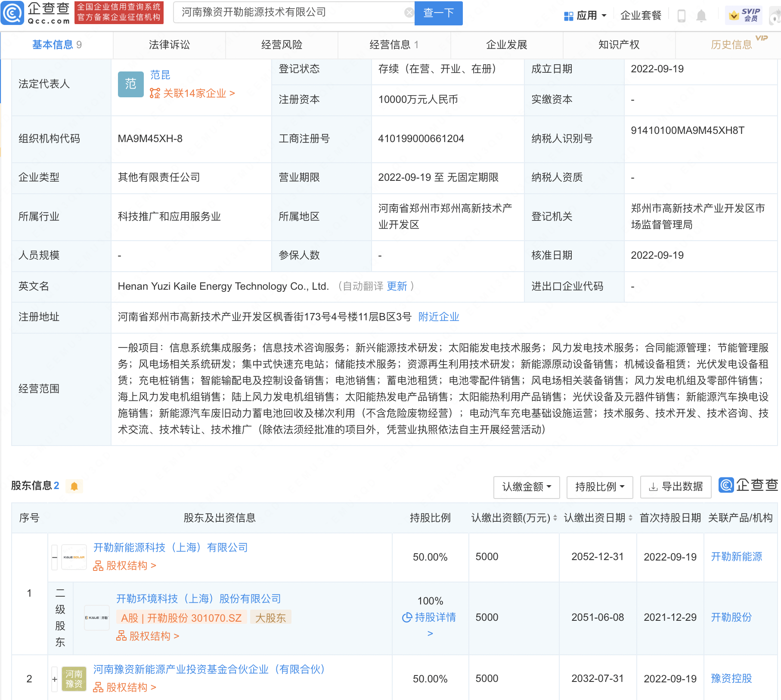Open the apps grid icon
This screenshot has height=700, width=781.
point(568,16)
